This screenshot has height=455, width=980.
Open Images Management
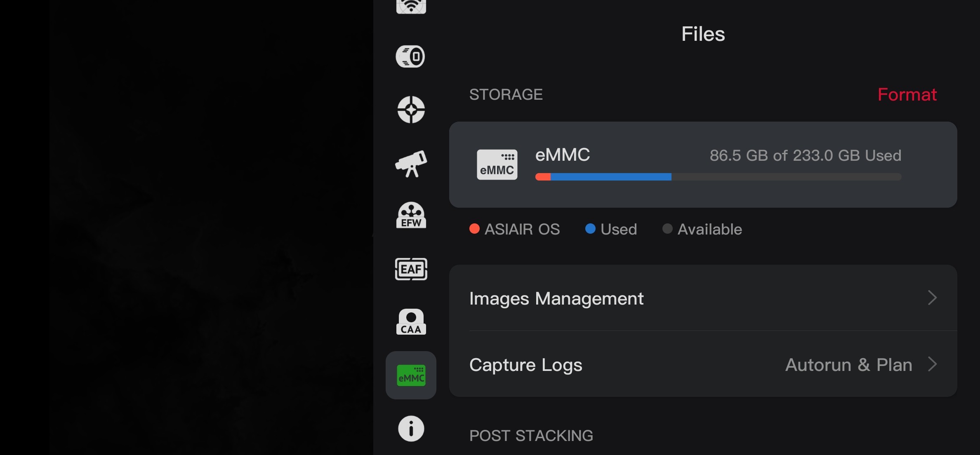point(556,298)
